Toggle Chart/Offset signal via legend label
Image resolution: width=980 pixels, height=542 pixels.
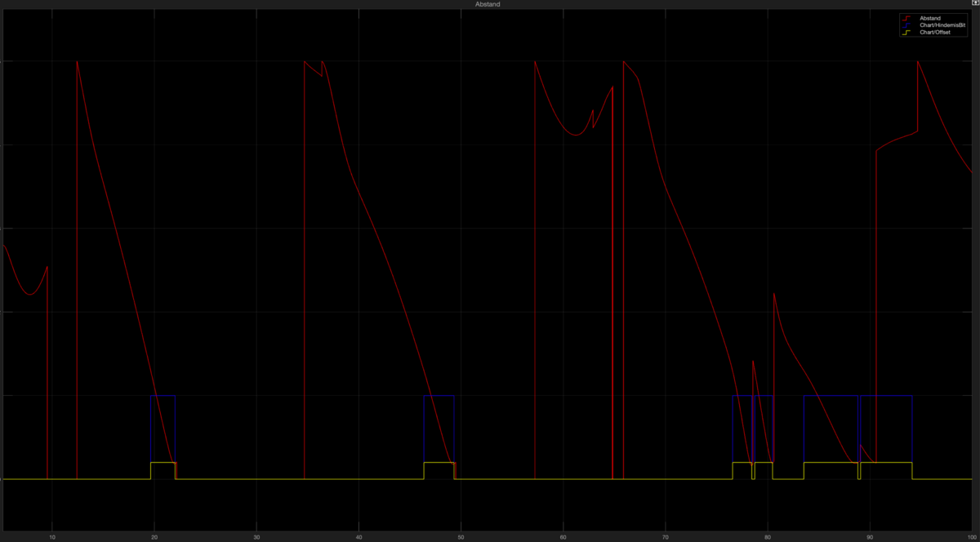(936, 33)
